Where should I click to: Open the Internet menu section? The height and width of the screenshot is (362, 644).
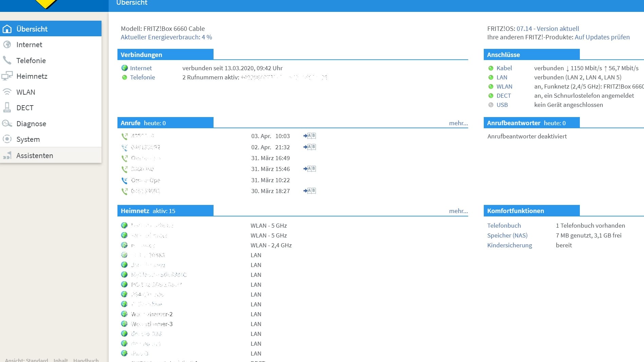click(x=51, y=44)
